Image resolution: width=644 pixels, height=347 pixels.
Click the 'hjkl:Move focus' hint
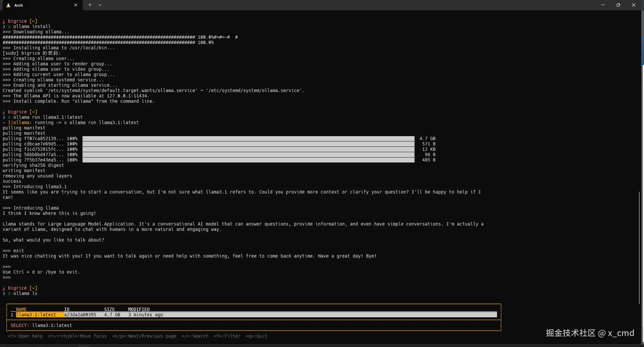click(77, 336)
